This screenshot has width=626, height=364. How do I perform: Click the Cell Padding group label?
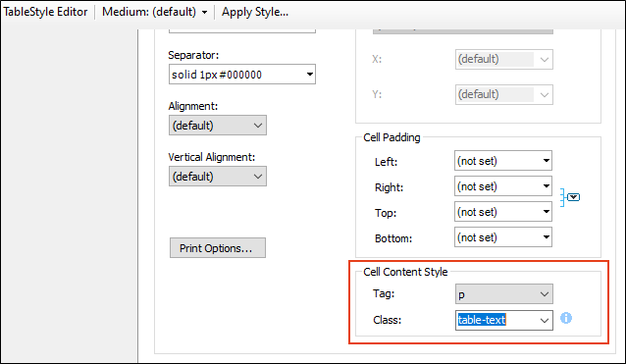[x=391, y=137]
